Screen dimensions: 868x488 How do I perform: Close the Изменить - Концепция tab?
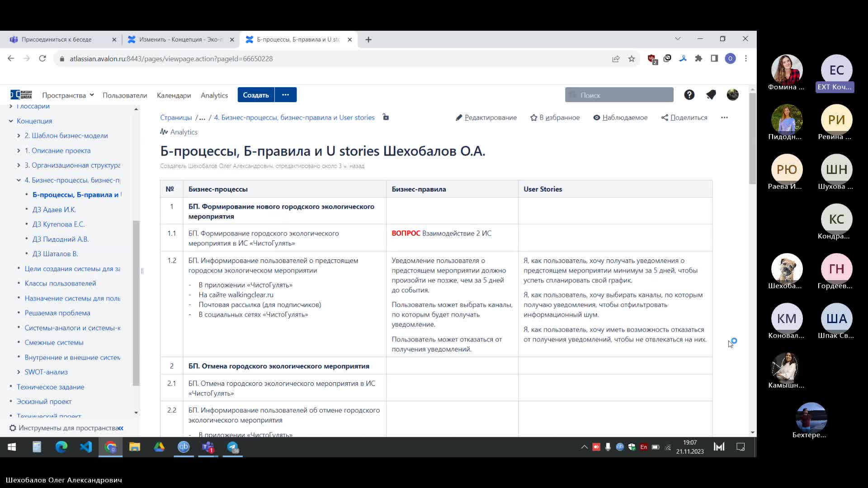click(232, 40)
